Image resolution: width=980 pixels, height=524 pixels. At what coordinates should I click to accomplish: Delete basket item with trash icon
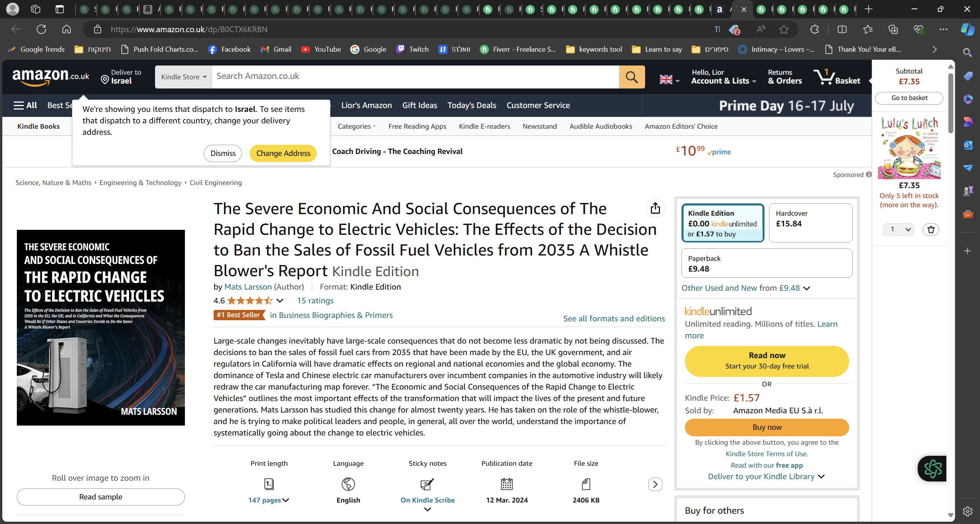click(931, 229)
